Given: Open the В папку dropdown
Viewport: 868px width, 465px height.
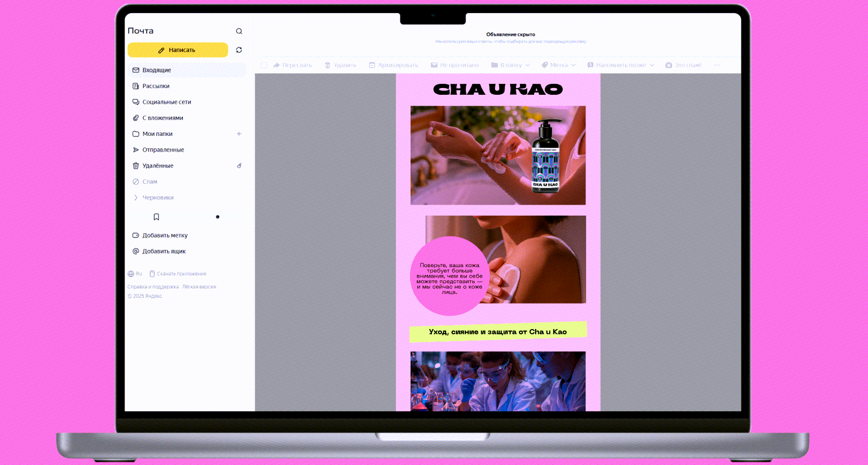Looking at the screenshot, I should tap(511, 65).
